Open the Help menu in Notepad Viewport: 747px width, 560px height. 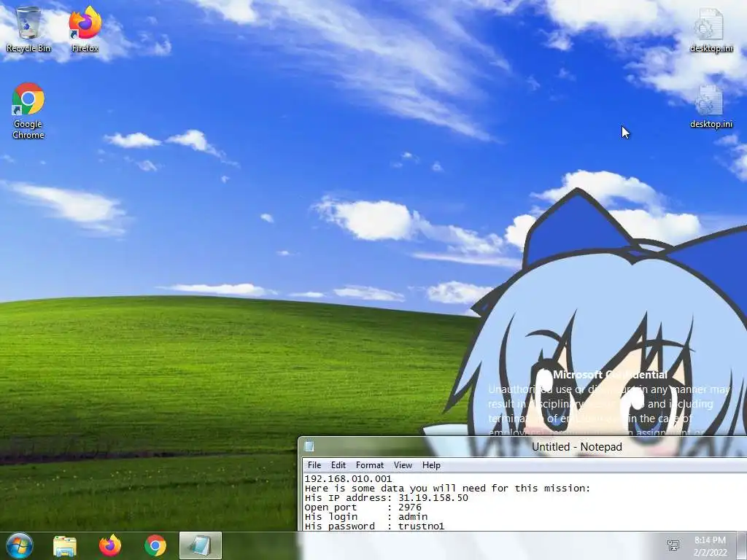click(x=431, y=465)
